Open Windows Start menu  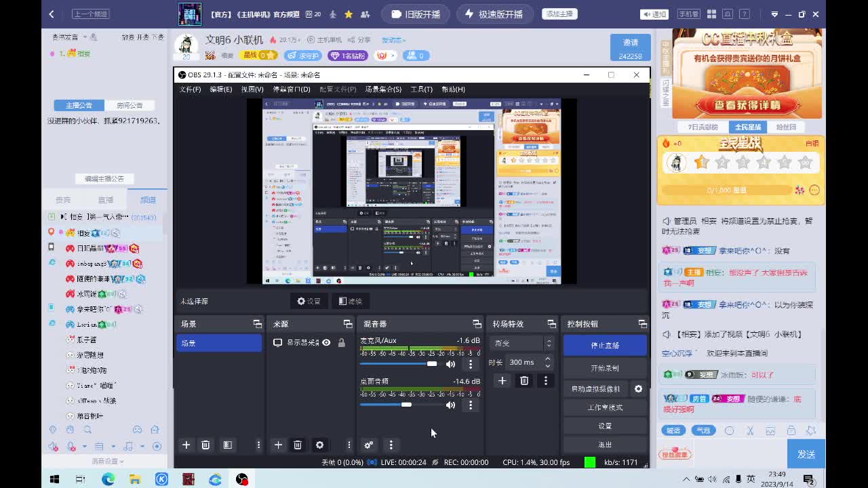coord(54,479)
